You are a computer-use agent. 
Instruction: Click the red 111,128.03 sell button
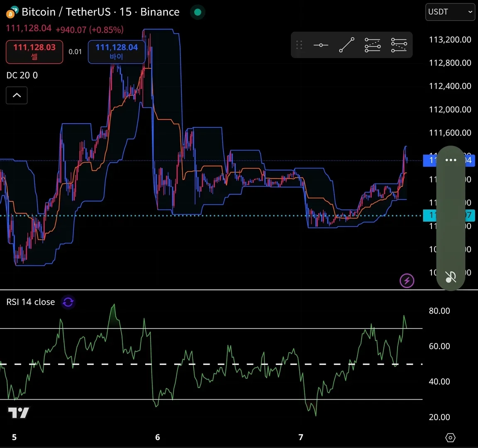pos(34,52)
